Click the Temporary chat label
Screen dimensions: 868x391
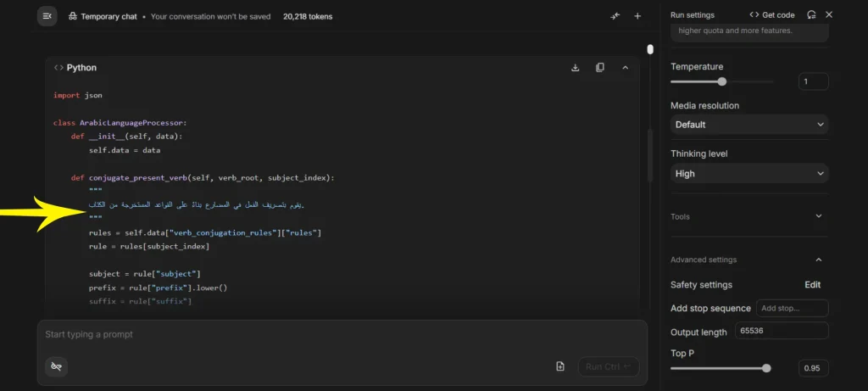tap(108, 17)
